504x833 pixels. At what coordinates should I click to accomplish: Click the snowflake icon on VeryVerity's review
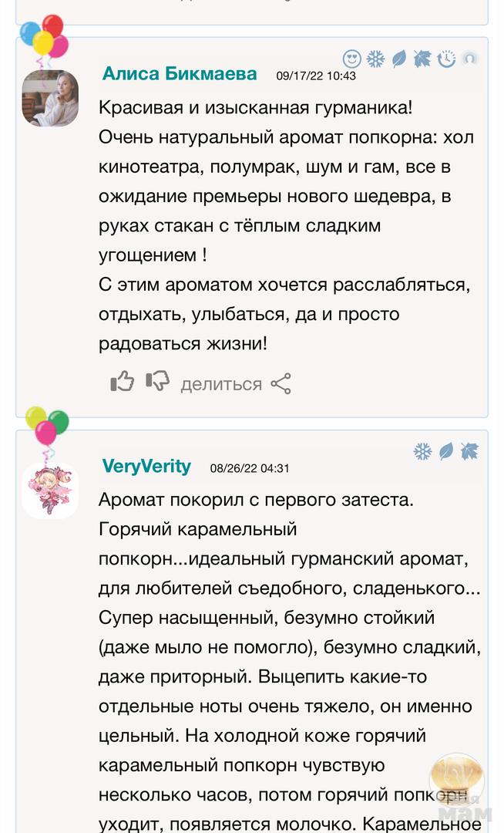click(x=422, y=451)
